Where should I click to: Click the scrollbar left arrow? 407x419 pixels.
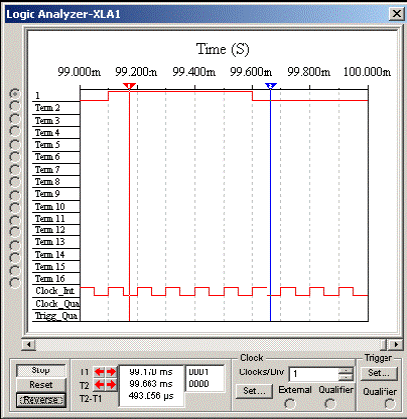(29, 344)
